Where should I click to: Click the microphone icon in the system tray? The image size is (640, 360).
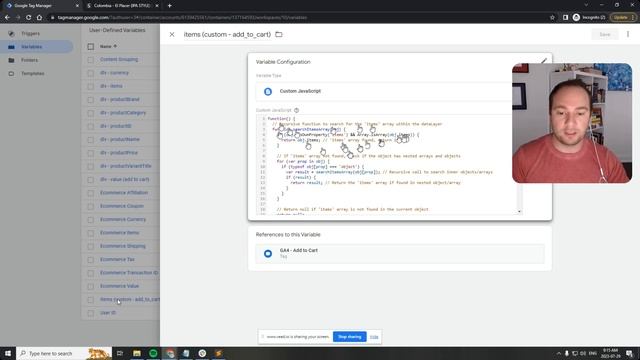[567, 353]
